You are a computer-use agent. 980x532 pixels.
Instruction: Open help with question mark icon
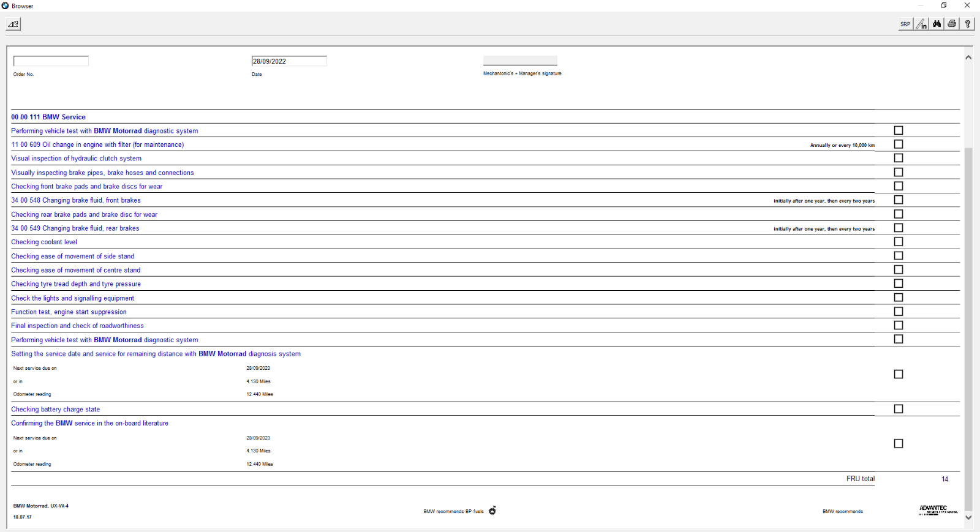click(x=967, y=24)
